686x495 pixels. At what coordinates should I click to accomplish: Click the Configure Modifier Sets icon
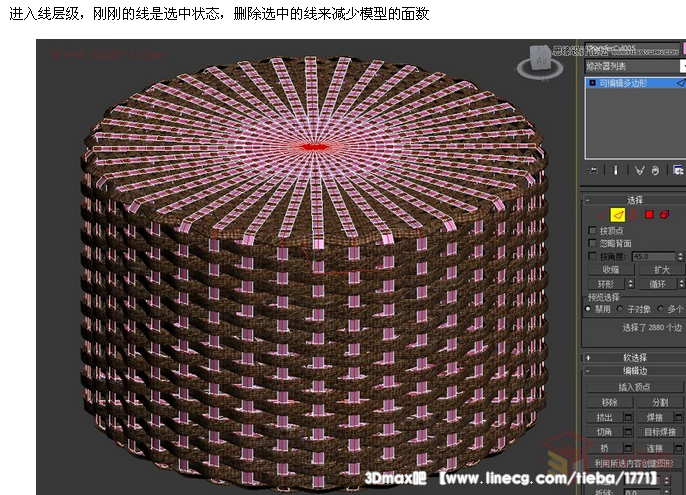click(x=678, y=171)
